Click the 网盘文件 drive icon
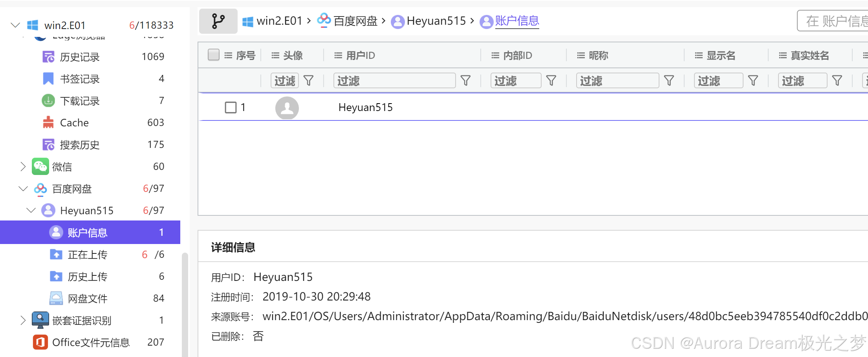The width and height of the screenshot is (868, 357). pos(56,298)
